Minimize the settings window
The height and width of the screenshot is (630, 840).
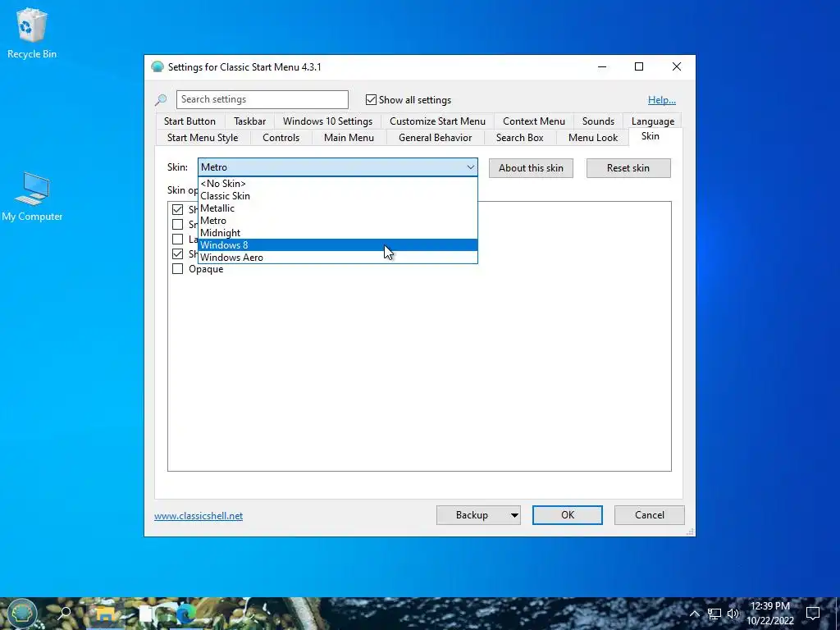coord(602,67)
